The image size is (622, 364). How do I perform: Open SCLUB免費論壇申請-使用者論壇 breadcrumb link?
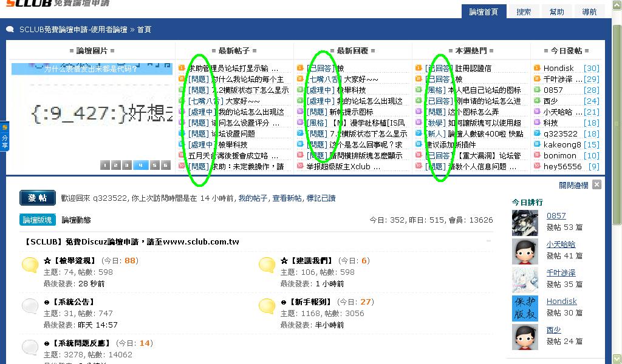coord(73,30)
